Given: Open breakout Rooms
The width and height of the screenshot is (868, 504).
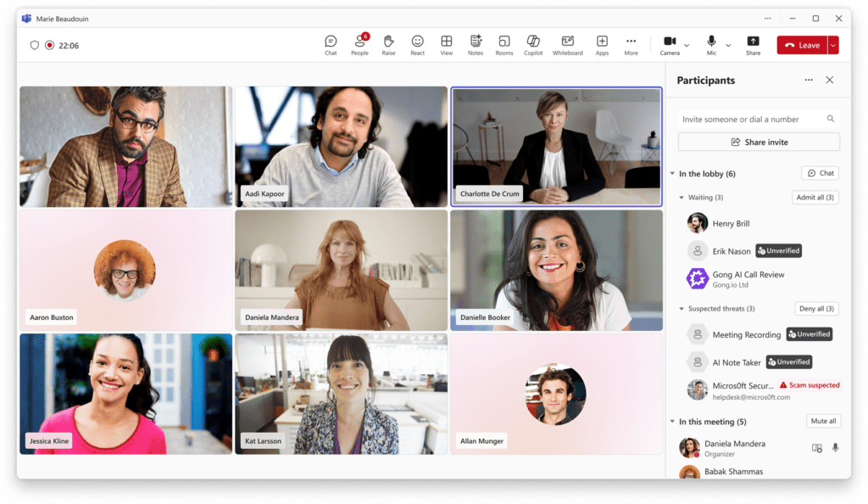Looking at the screenshot, I should pos(504,44).
